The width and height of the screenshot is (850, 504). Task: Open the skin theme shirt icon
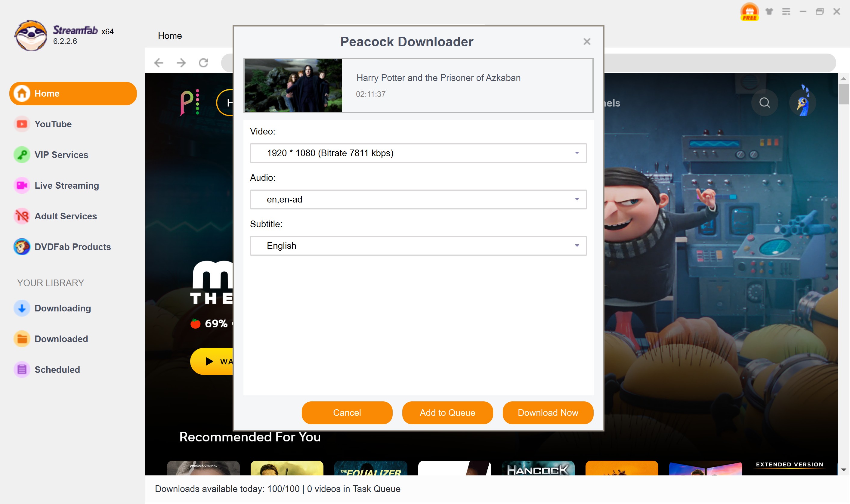coord(769,11)
